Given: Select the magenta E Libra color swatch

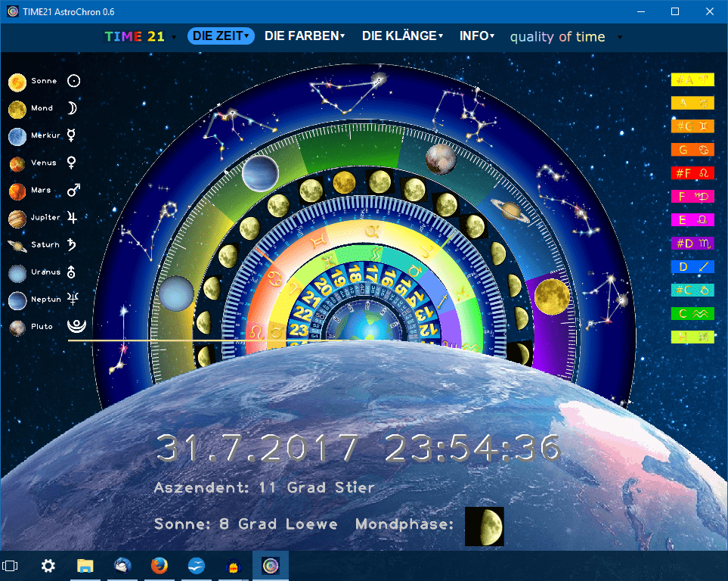Looking at the screenshot, I should coord(692,220).
